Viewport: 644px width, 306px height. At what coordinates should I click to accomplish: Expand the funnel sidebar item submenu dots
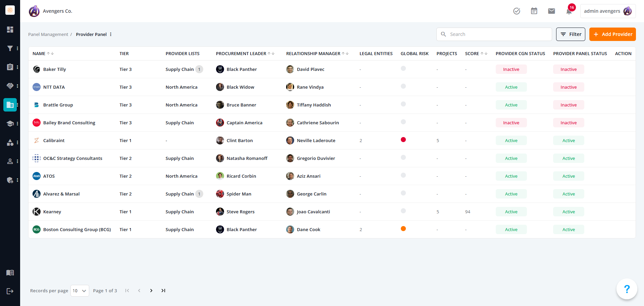pos(17,48)
